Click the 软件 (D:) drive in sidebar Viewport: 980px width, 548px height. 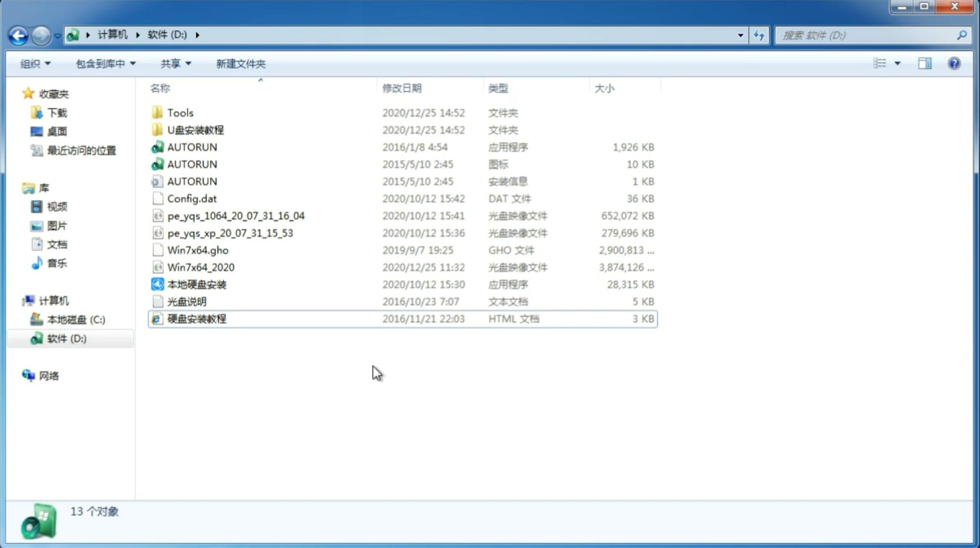click(x=66, y=338)
